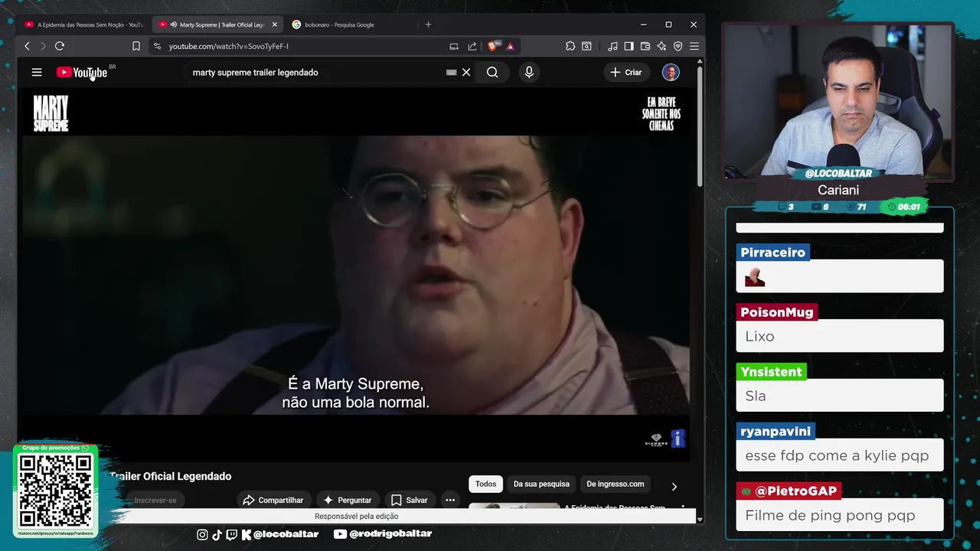Click the Diamond Films logo on video
Image resolution: width=980 pixels, height=551 pixels.
point(656,440)
